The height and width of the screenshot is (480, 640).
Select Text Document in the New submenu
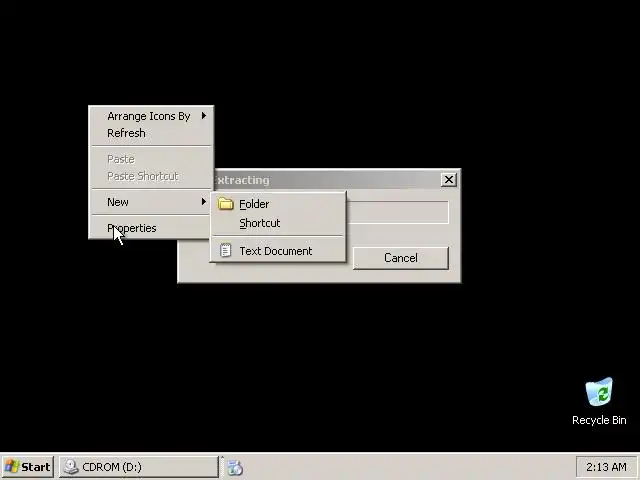coord(278,251)
